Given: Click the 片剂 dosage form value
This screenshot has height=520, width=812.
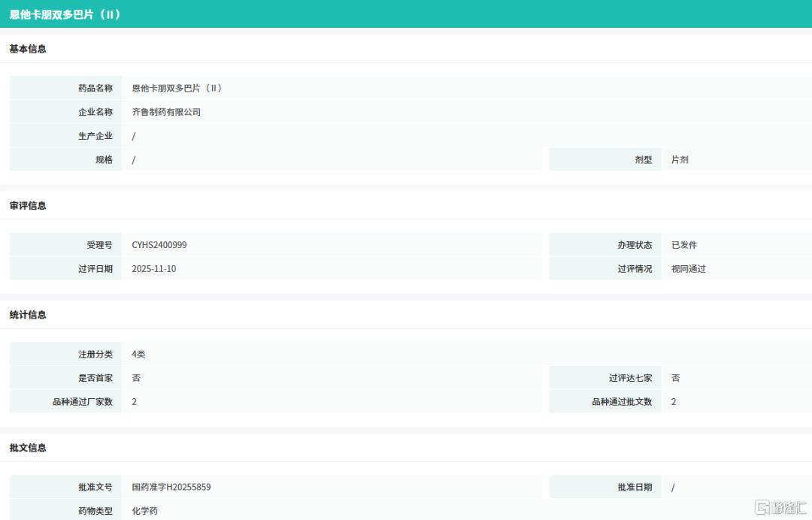Looking at the screenshot, I should pos(680,160).
